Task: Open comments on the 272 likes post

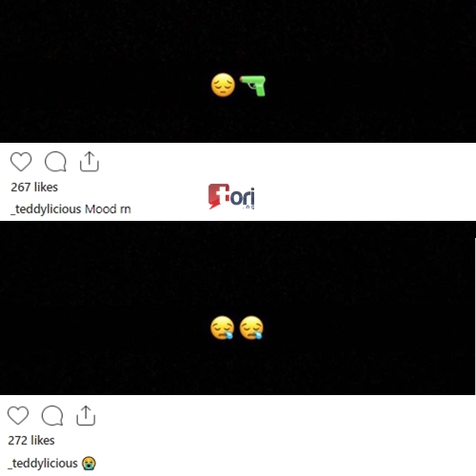Action: tap(52, 415)
